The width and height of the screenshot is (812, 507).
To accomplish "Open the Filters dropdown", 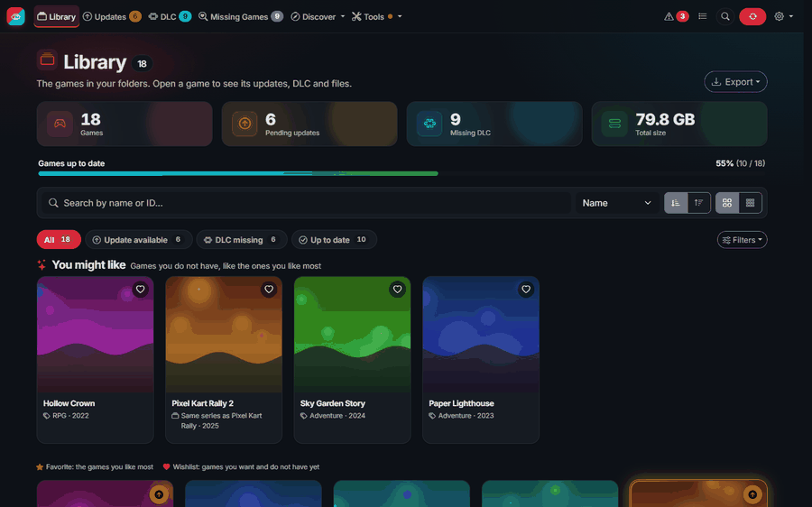I will pyautogui.click(x=743, y=240).
